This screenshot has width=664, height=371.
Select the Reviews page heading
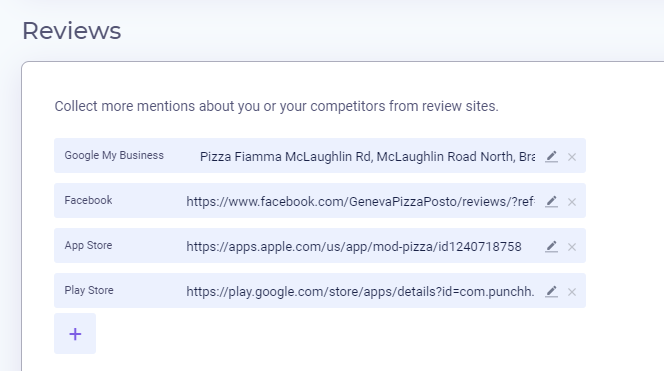tap(72, 31)
